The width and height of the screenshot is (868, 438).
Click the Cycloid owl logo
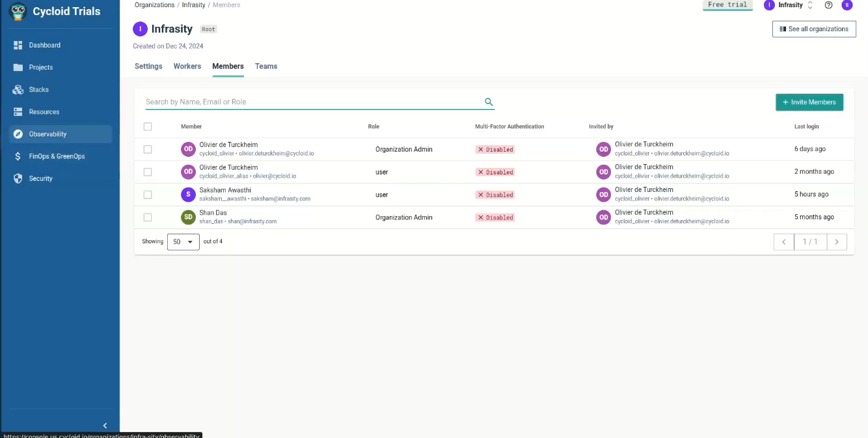point(18,11)
